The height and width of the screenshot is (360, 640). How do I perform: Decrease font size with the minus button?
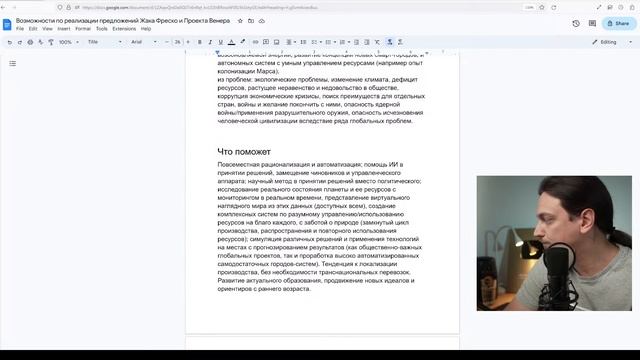point(167,42)
